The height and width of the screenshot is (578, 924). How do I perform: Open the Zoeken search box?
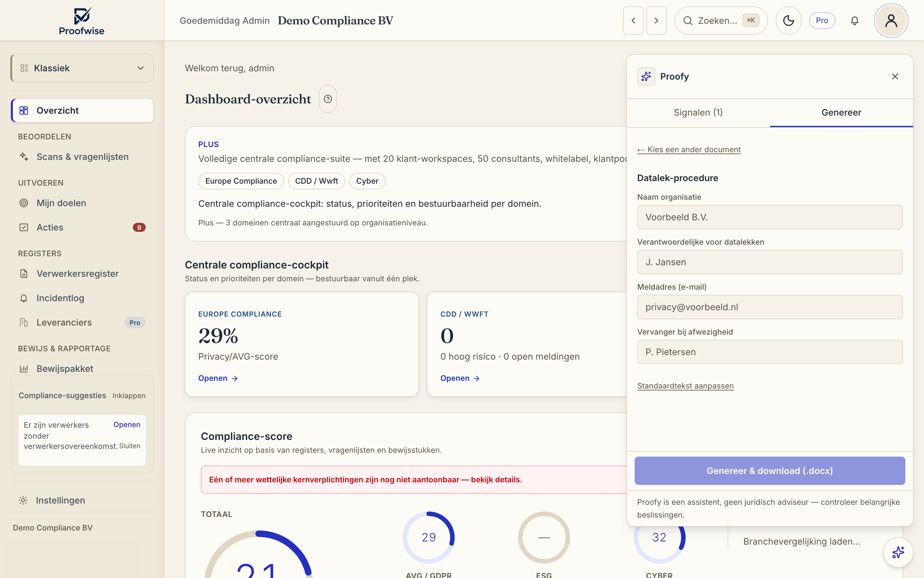point(721,21)
